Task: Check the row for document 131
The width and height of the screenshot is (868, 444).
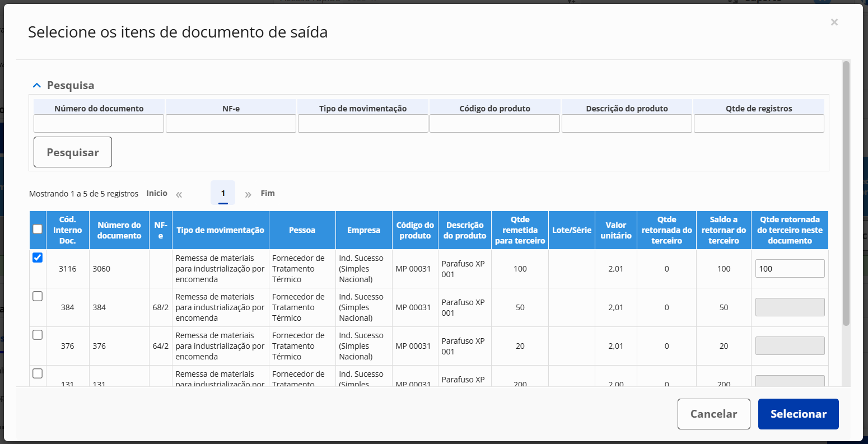Action: tap(38, 373)
